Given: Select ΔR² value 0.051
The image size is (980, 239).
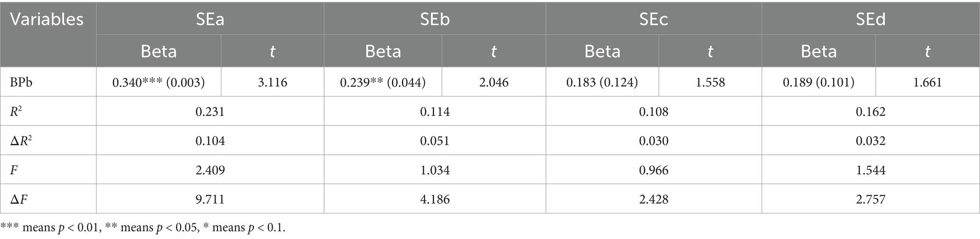Looking at the screenshot, I should (x=435, y=141).
